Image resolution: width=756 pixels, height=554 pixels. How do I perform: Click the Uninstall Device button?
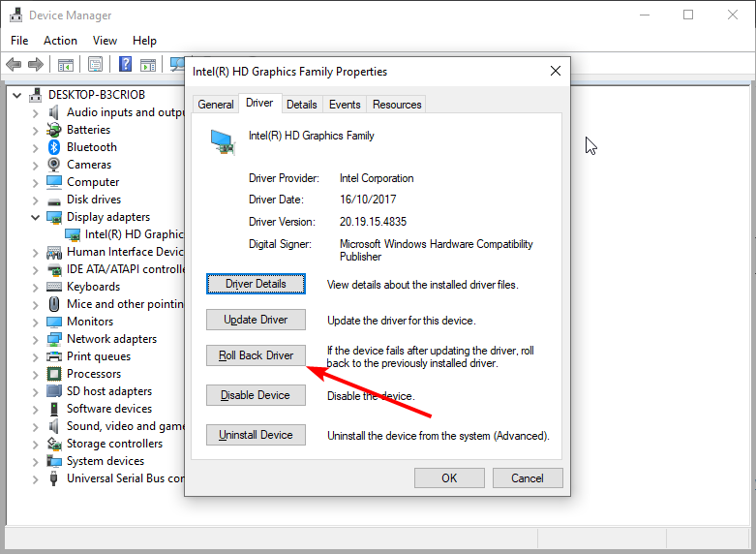256,434
